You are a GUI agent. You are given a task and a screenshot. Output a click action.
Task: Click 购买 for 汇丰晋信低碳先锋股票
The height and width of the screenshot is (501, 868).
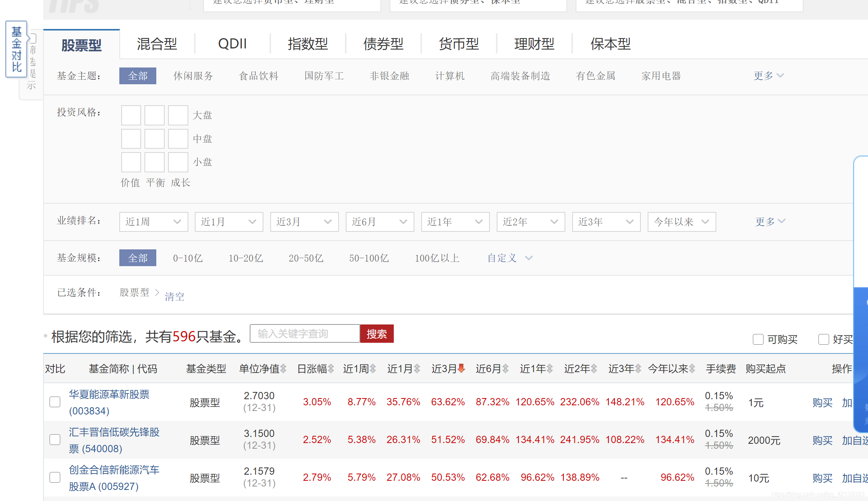(822, 440)
